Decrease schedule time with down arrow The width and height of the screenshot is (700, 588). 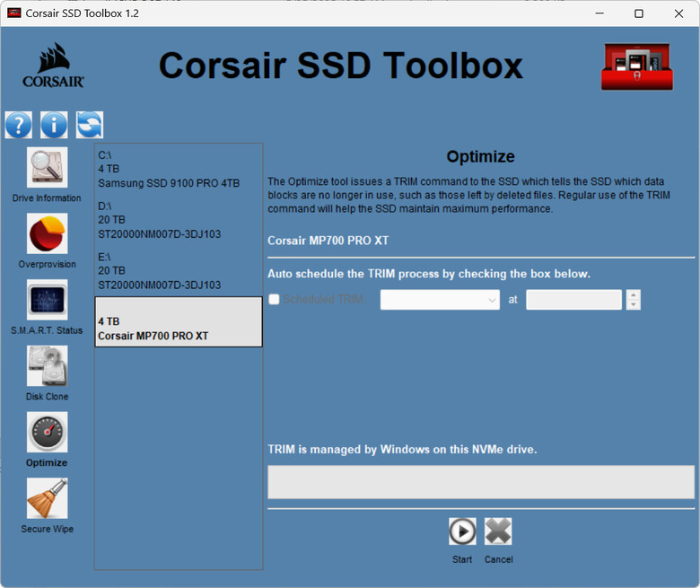pyautogui.click(x=633, y=304)
